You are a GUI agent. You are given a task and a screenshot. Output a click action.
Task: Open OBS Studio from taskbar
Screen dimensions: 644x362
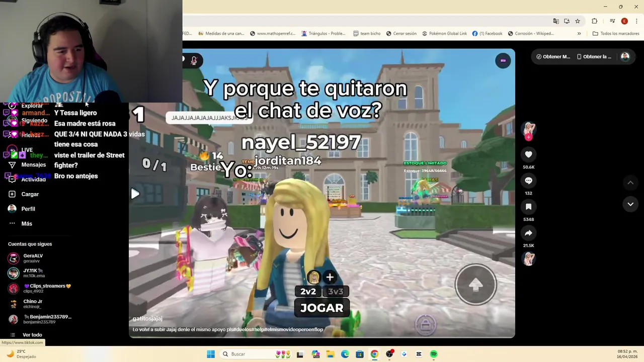coord(389,354)
